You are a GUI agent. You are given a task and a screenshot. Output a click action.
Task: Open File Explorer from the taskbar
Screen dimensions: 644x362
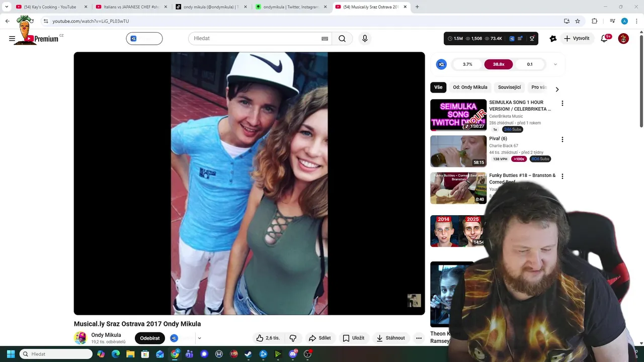click(130, 354)
